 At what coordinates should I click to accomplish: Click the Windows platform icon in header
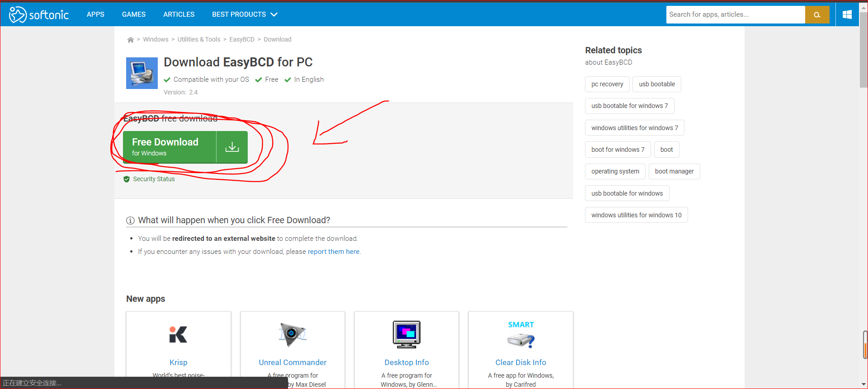point(847,14)
